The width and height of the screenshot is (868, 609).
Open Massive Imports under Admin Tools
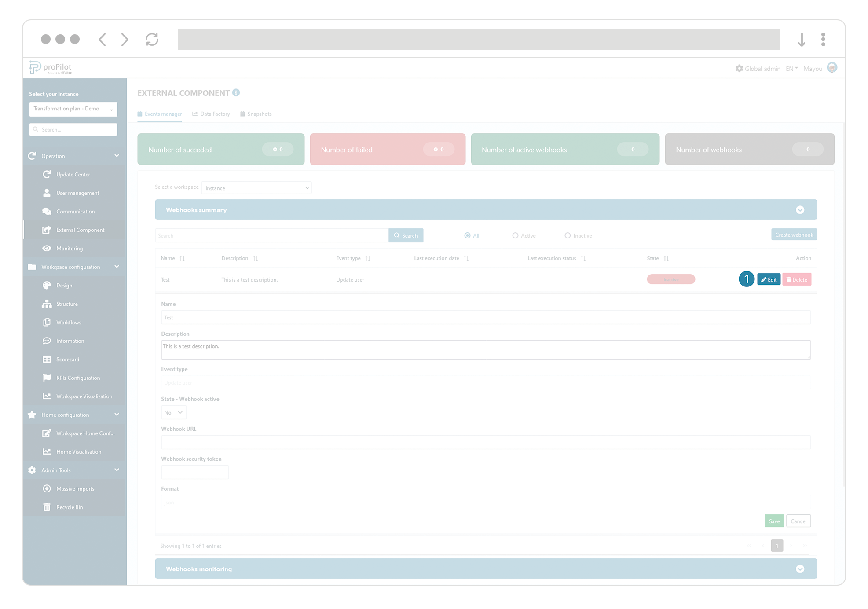click(75, 488)
